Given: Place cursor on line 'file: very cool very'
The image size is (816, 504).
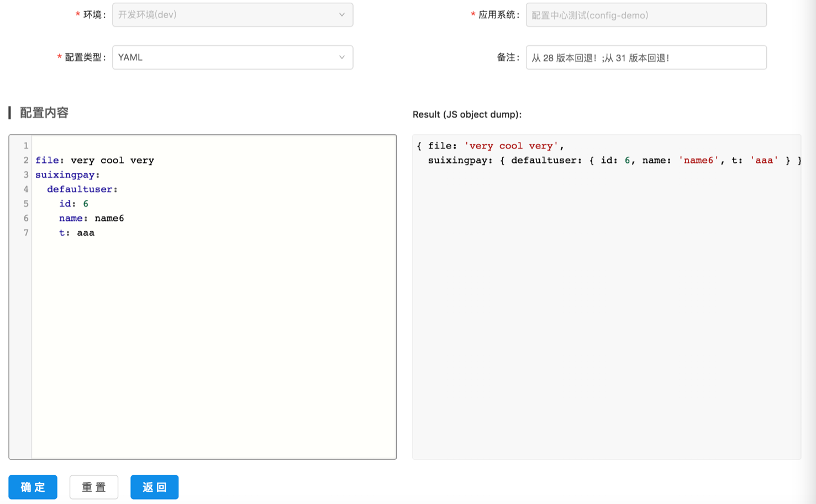Looking at the screenshot, I should [94, 160].
